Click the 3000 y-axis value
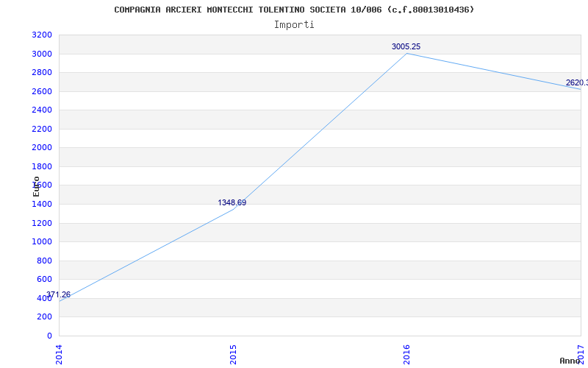588x368 pixels. 42,54
